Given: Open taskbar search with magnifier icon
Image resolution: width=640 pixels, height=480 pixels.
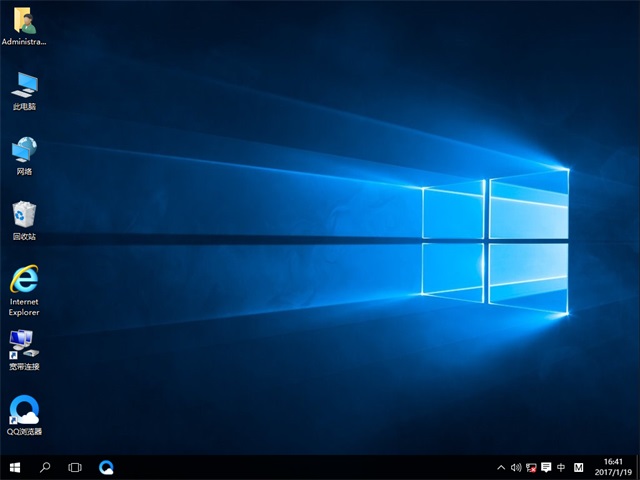Looking at the screenshot, I should click(45, 467).
